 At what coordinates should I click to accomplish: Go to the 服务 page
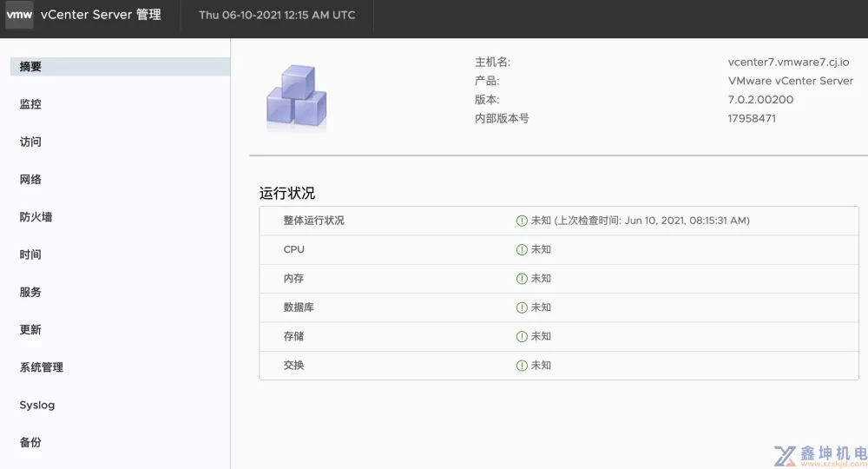(x=30, y=293)
